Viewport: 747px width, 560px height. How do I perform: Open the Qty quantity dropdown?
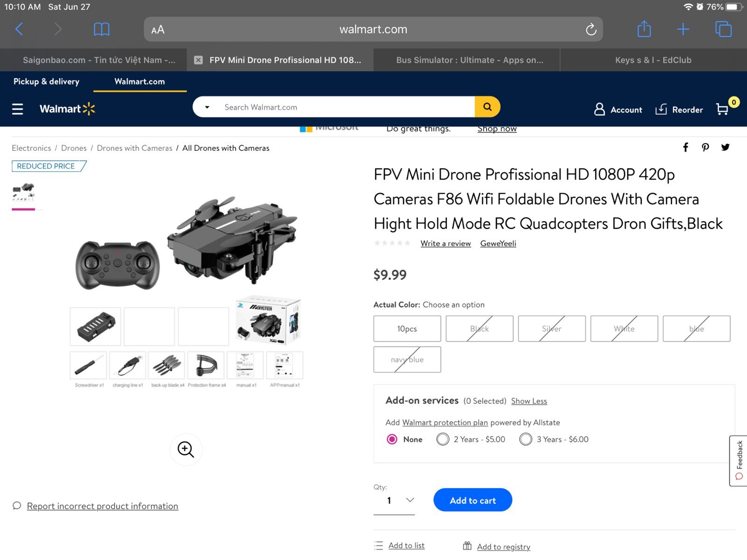coord(394,501)
